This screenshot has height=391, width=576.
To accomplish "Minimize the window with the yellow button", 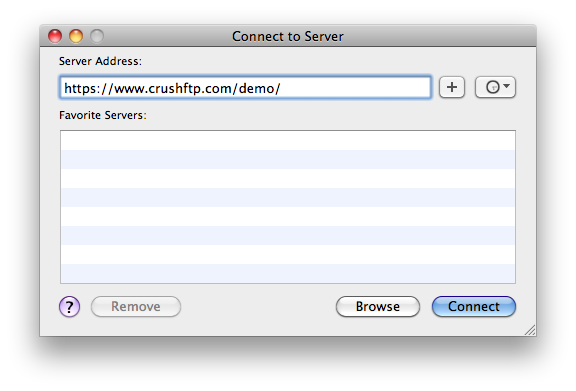I will pyautogui.click(x=76, y=36).
